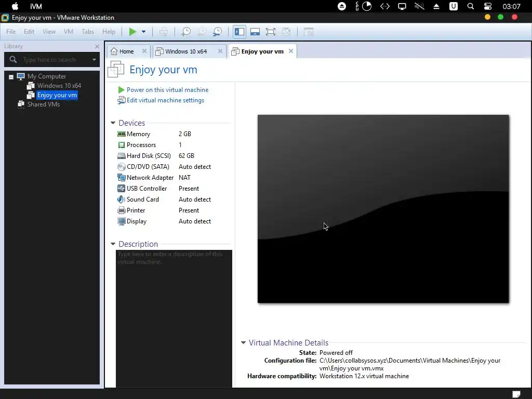
Task: Open Spotlight search in the menu bar
Action: tap(471, 6)
